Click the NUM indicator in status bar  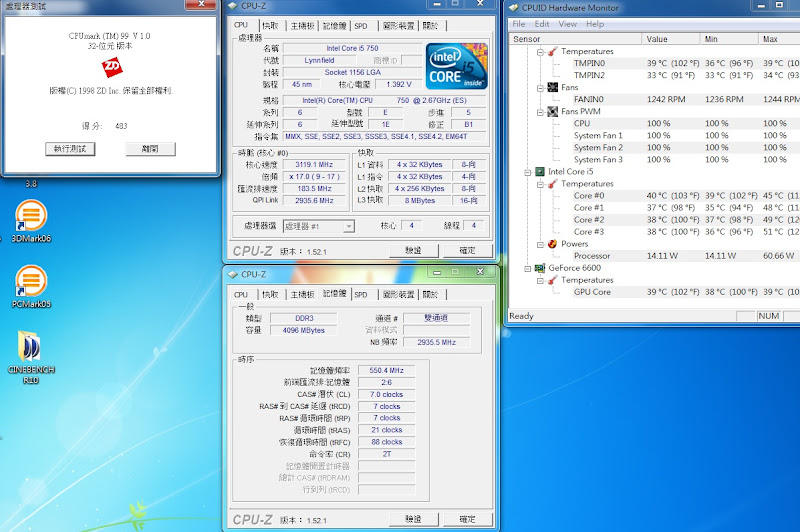[x=768, y=316]
